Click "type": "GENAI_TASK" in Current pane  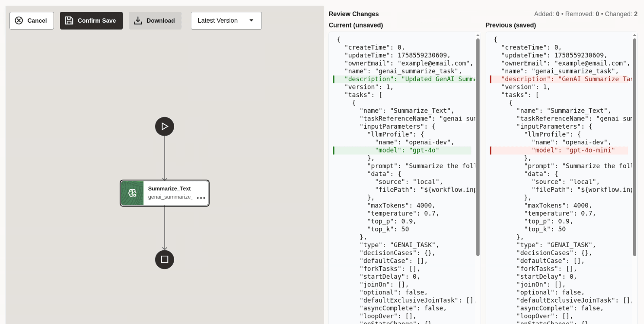pyautogui.click(x=399, y=245)
